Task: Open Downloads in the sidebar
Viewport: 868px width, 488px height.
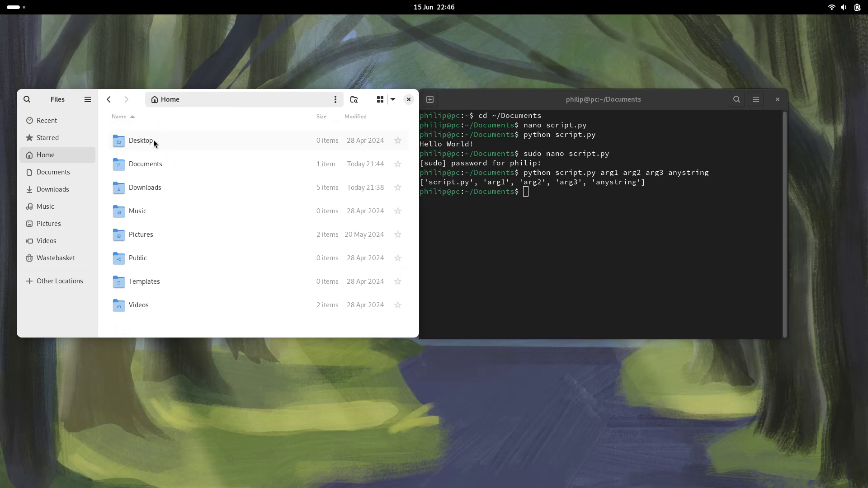Action: pos(57,189)
